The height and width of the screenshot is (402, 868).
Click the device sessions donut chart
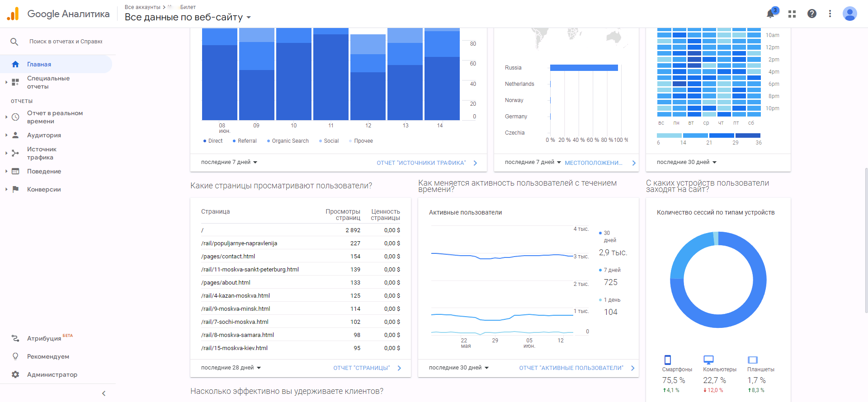[x=718, y=280]
